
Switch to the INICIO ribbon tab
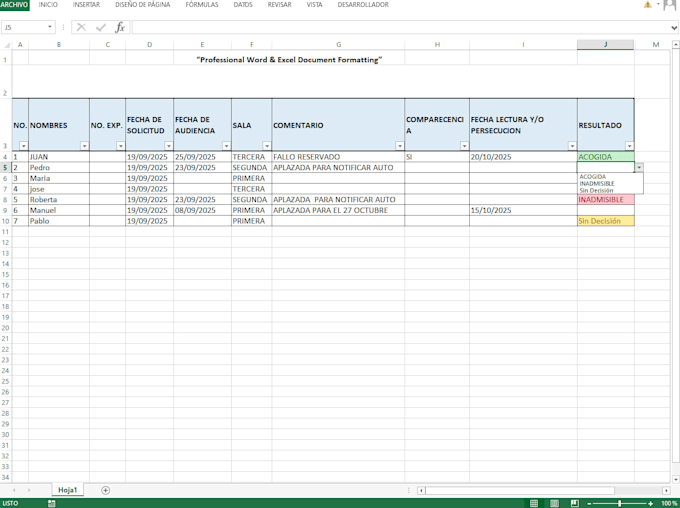click(48, 5)
